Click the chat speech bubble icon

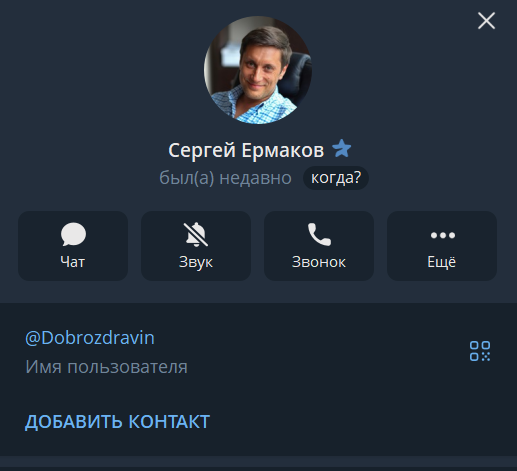coord(73,234)
